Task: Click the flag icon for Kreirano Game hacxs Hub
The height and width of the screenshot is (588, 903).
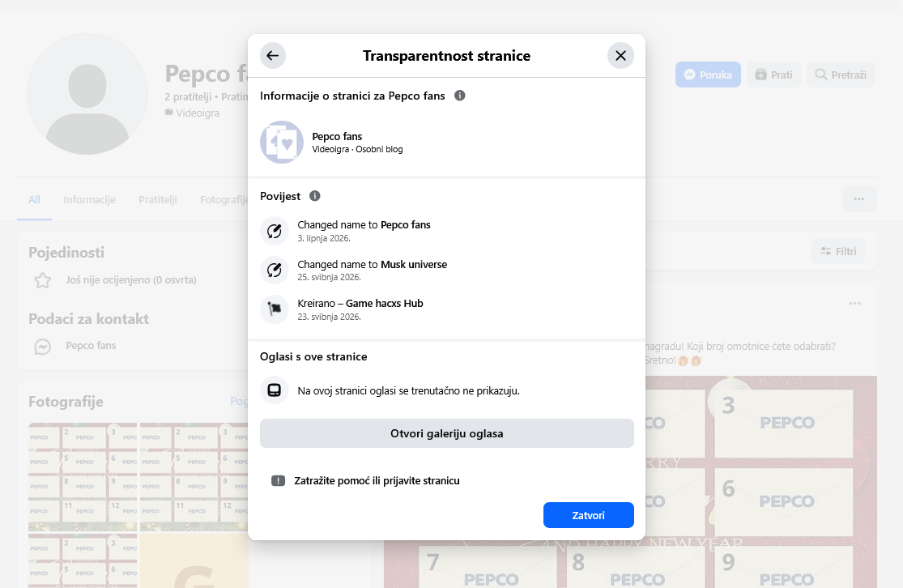Action: 274,309
